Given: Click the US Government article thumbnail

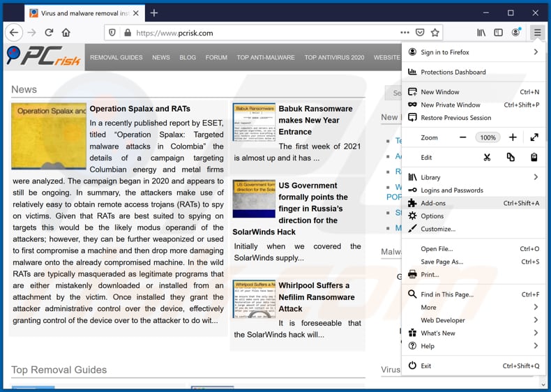Looking at the screenshot, I should click(x=254, y=199).
